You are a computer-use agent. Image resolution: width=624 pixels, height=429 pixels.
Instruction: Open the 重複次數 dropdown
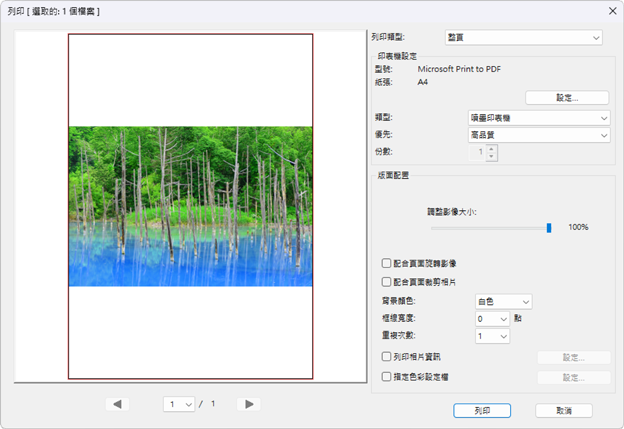pos(492,337)
